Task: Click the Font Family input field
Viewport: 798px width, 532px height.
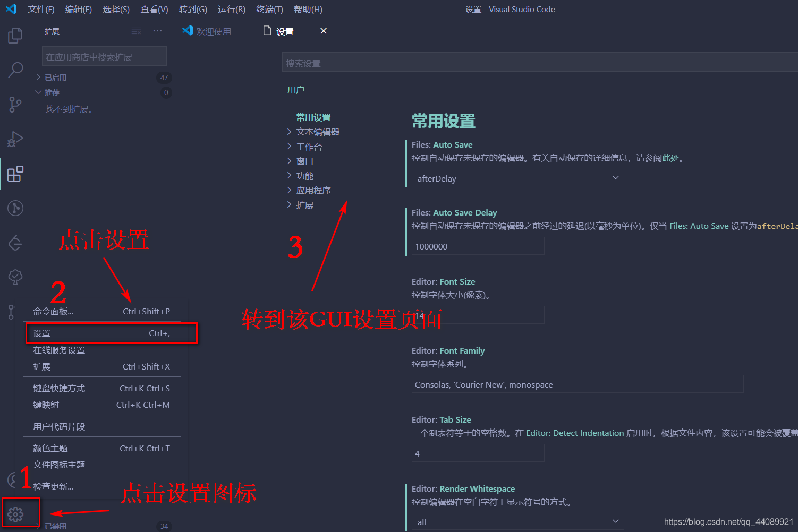Action: [578, 384]
